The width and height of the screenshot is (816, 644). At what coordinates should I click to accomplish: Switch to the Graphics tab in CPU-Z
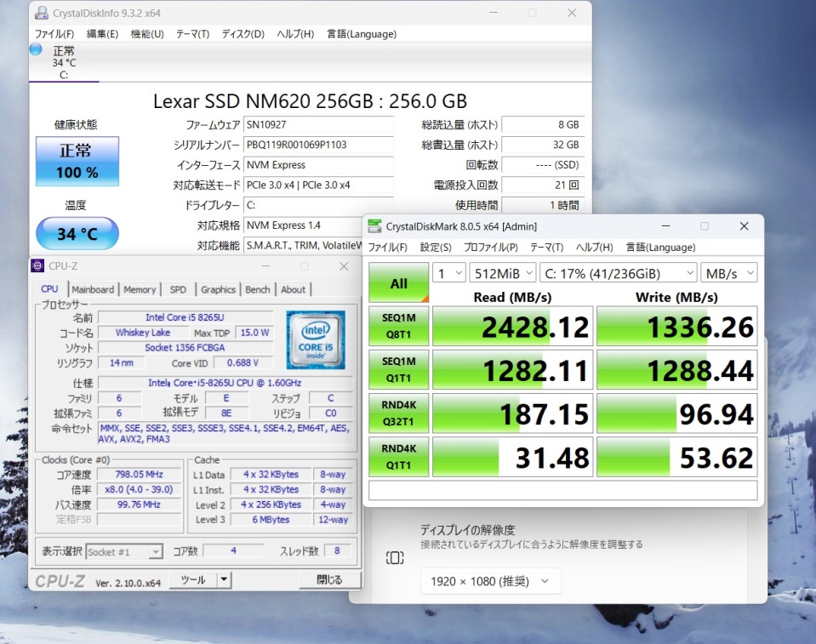pyautogui.click(x=218, y=290)
